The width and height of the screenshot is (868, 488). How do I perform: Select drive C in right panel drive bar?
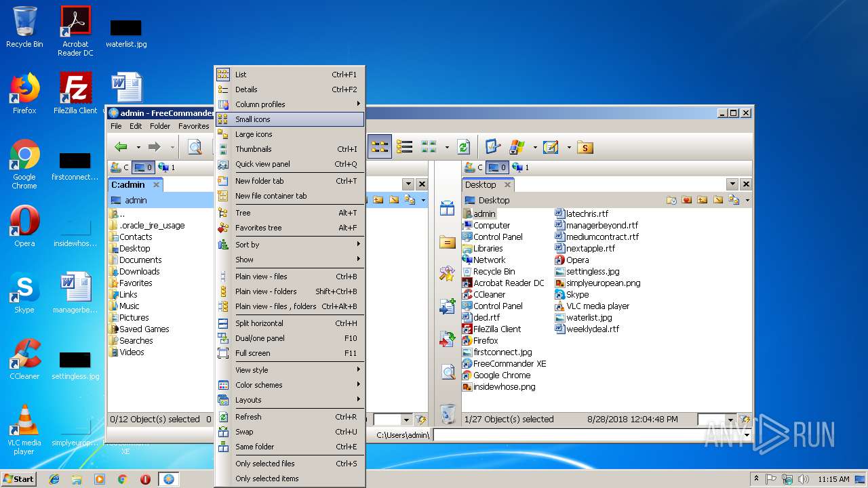(473, 167)
